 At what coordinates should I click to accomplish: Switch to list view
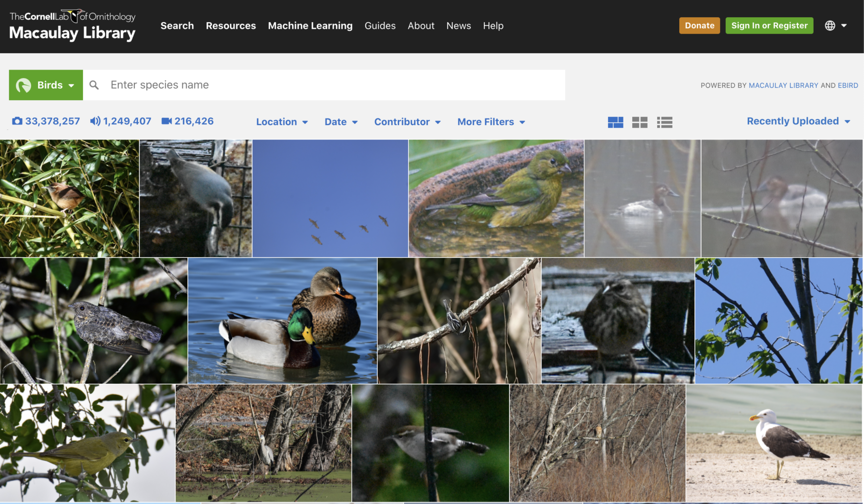pyautogui.click(x=665, y=122)
